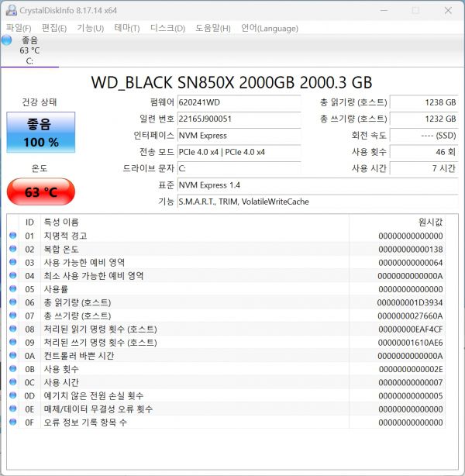
Task: Click raw value 000000001D3934
Action: click(410, 302)
